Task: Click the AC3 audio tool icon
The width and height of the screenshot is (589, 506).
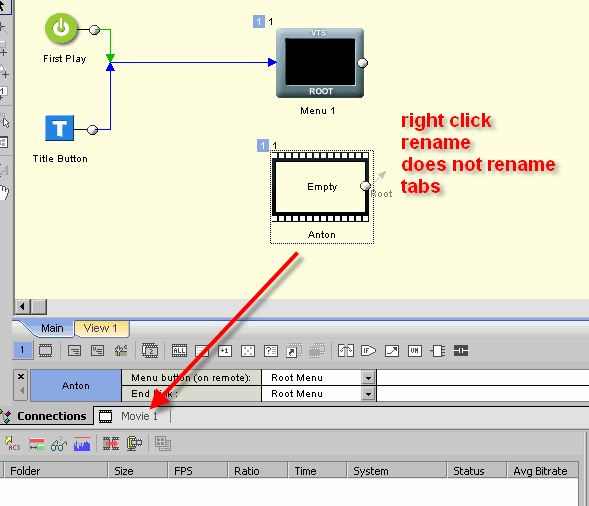Action: click(x=12, y=444)
